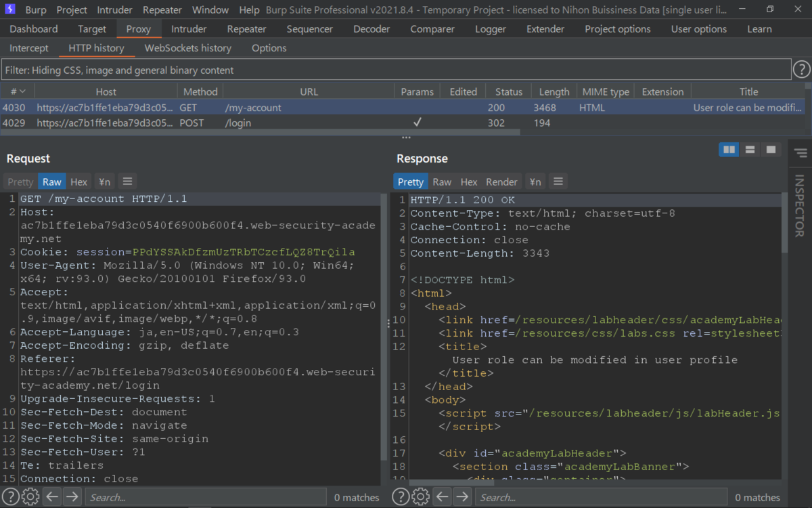Viewport: 812px width, 508px height.
Task: Sort history by Title column header
Action: [748, 91]
